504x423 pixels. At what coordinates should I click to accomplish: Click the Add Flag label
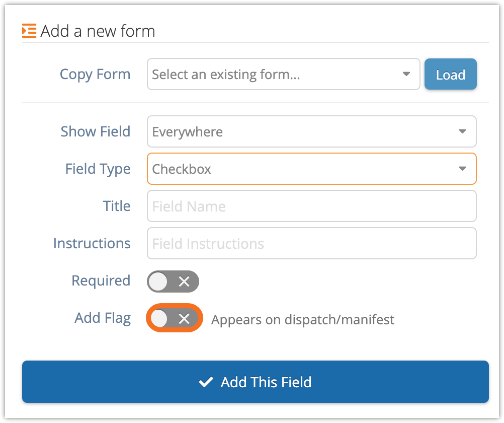coord(103,318)
